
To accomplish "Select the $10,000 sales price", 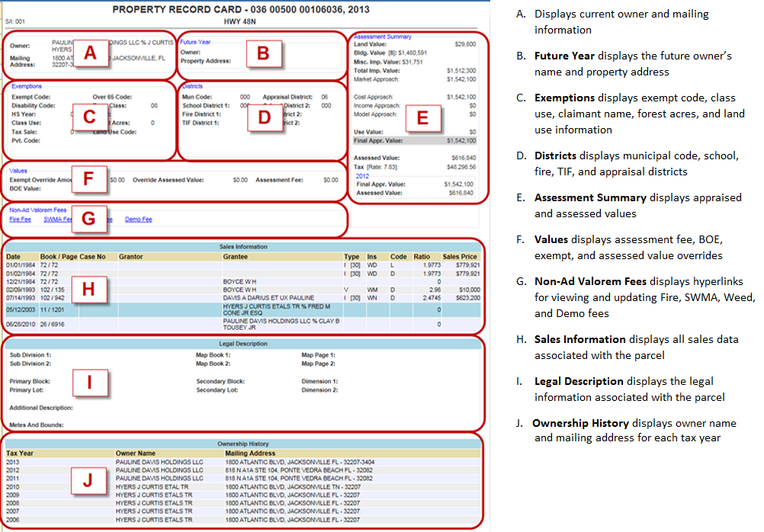I will [469, 290].
